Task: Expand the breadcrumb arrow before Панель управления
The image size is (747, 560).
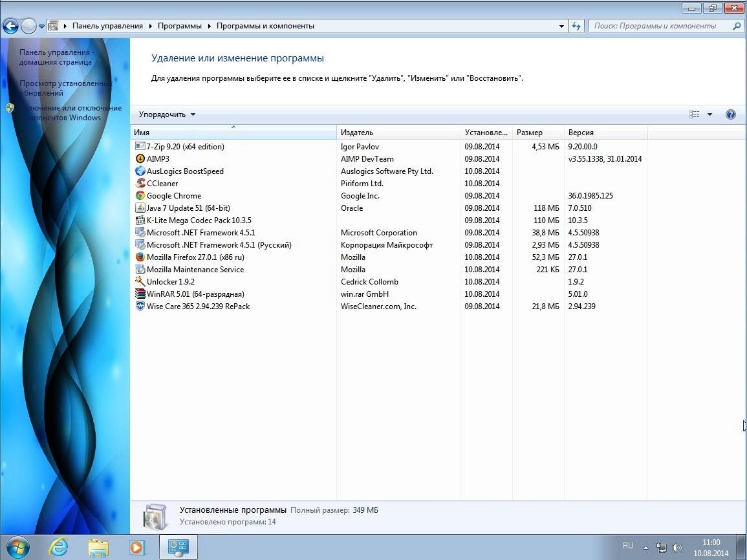Action: tap(65, 27)
